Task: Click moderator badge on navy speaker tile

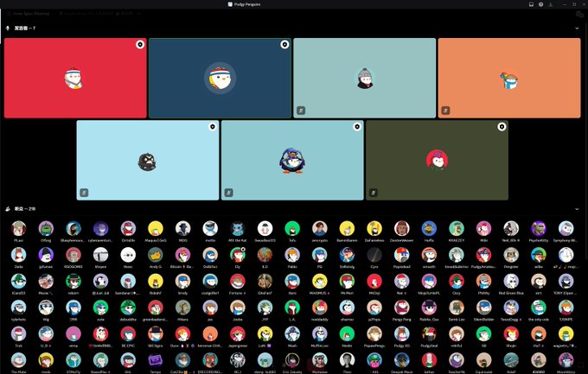Action: pos(284,45)
